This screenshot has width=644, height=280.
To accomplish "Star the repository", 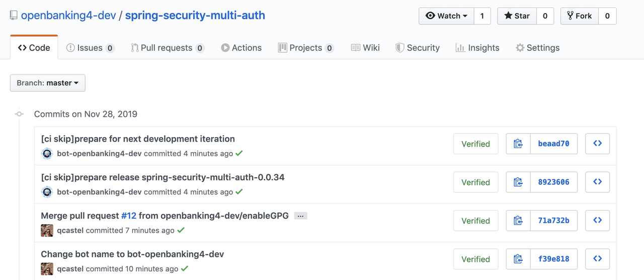I will [517, 16].
